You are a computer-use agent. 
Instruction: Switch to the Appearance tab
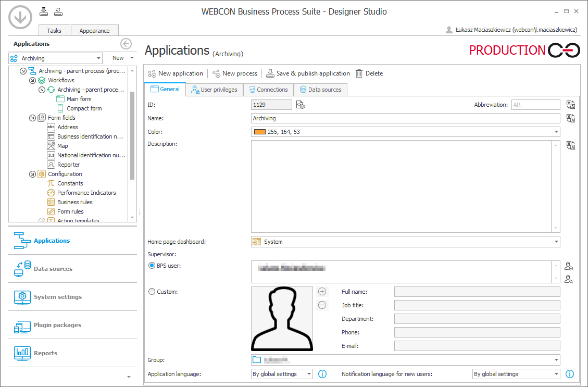[94, 30]
